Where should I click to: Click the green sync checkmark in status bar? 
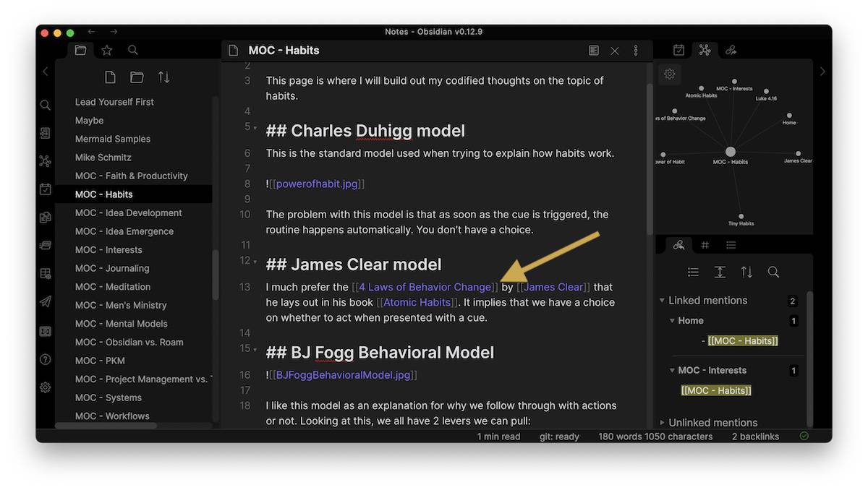click(x=804, y=437)
